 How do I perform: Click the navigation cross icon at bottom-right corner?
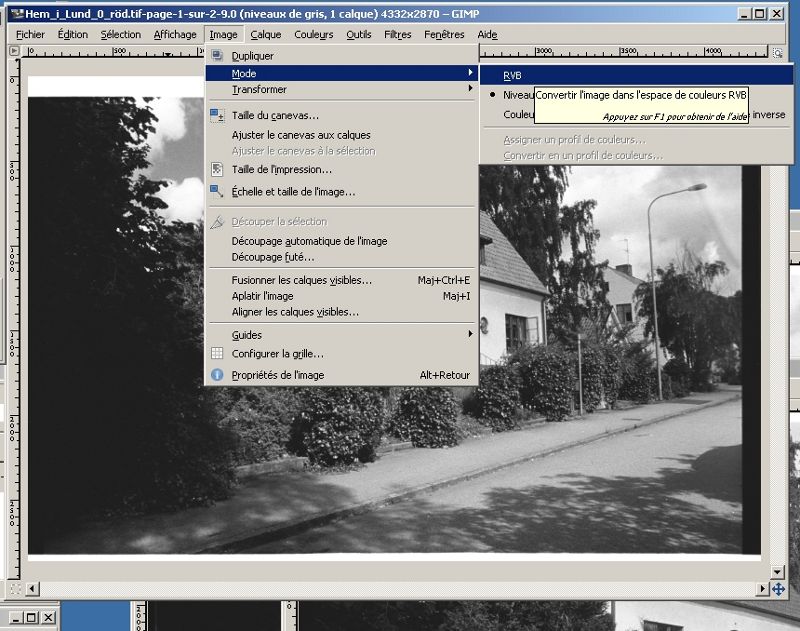tap(778, 589)
